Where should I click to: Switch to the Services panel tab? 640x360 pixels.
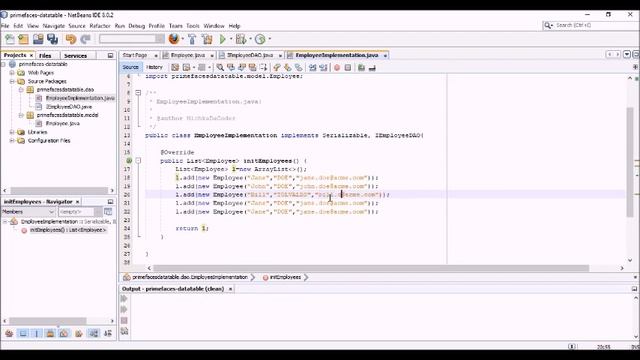(76, 56)
